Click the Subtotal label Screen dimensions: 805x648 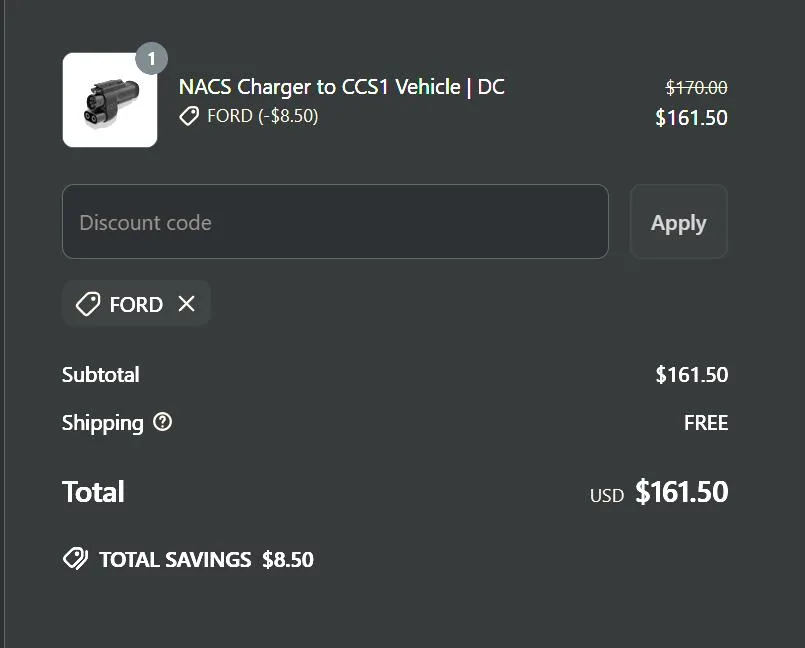click(100, 375)
